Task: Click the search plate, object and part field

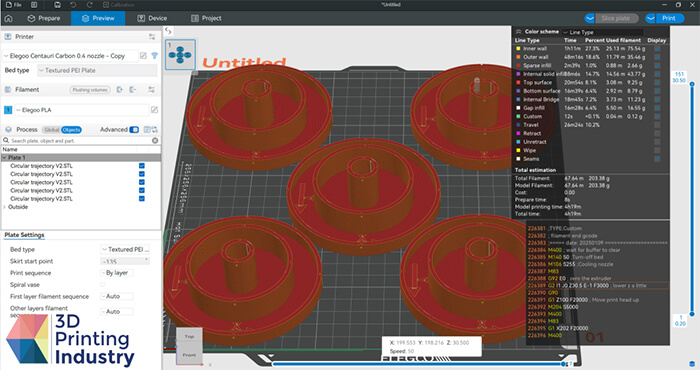Action: point(80,141)
